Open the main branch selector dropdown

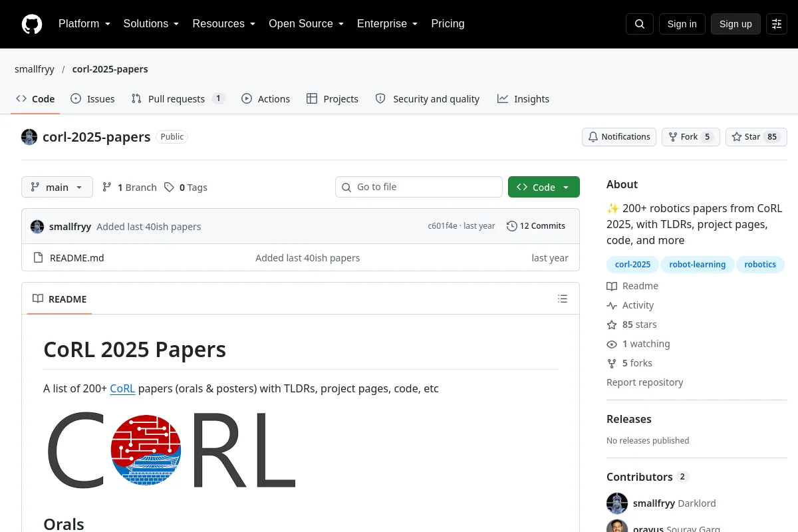[57, 187]
